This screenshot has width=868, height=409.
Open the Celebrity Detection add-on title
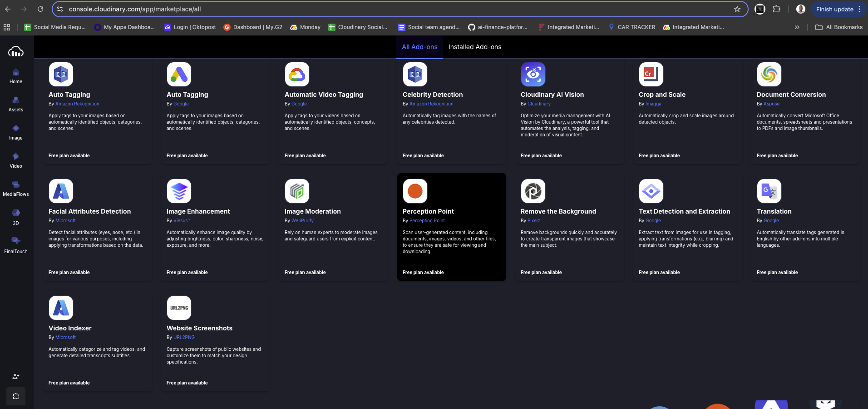[433, 95]
